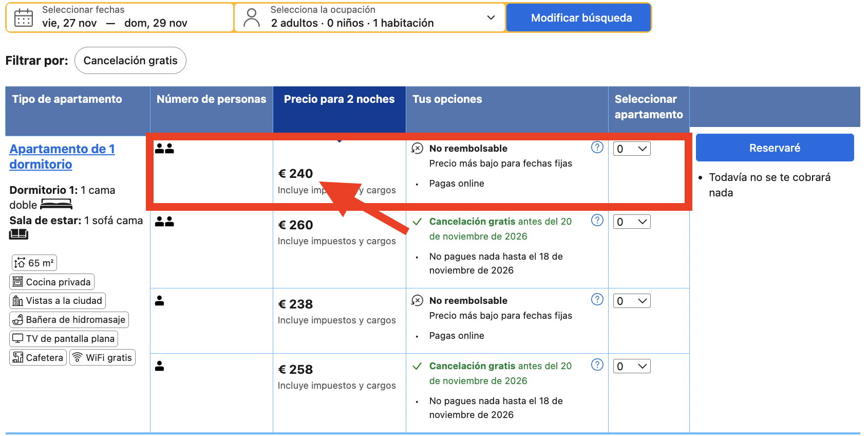
Task: Click the person icon in occupancy selector
Action: tap(252, 17)
